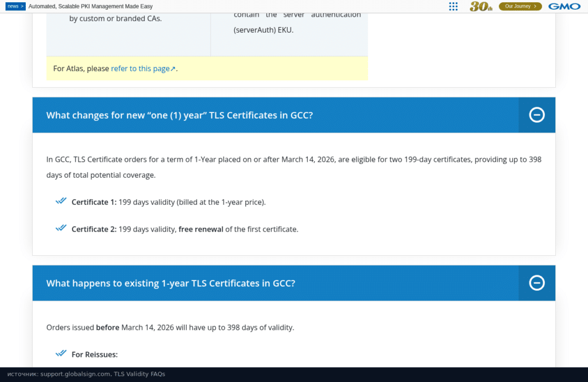This screenshot has width=588, height=382.
Task: Click the checkmark icon beside Certificate 1
Action: tap(61, 201)
